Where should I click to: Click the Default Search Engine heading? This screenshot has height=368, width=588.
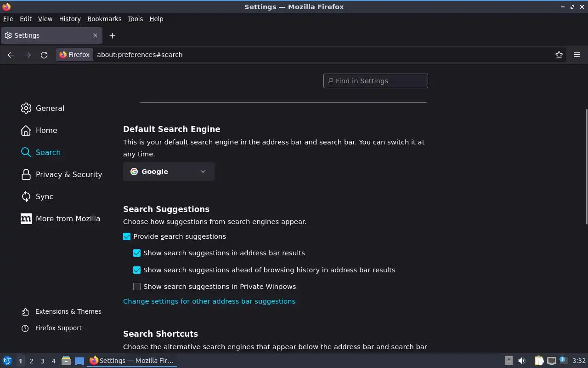click(x=172, y=129)
